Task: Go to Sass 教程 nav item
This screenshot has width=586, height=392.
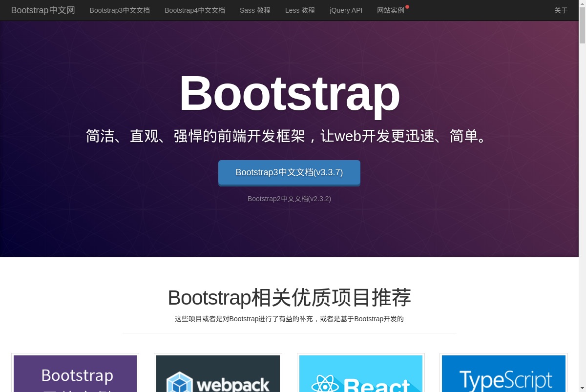Action: 255,10
